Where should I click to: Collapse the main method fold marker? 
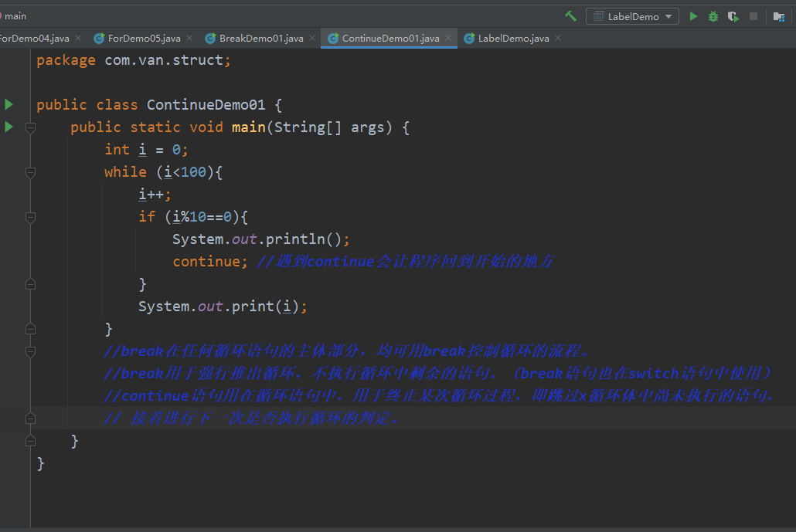pos(30,128)
